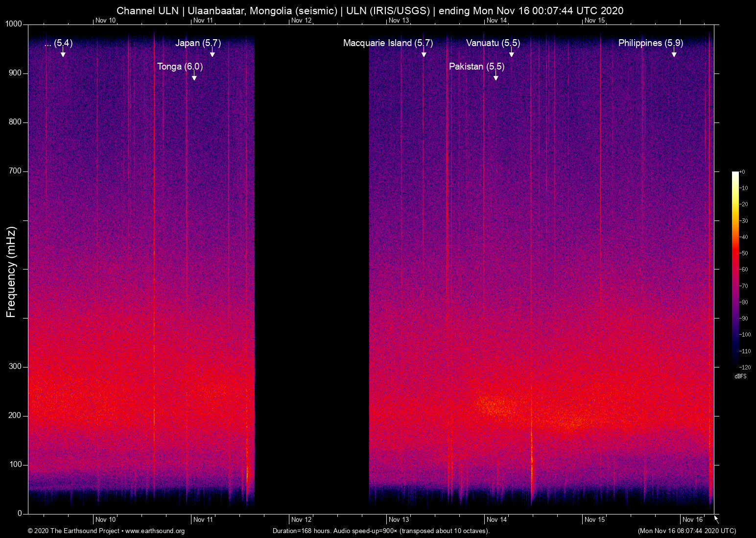756x538 pixels.
Task: Open the www.earthsound.org link in the footer
Action: click(x=154, y=531)
